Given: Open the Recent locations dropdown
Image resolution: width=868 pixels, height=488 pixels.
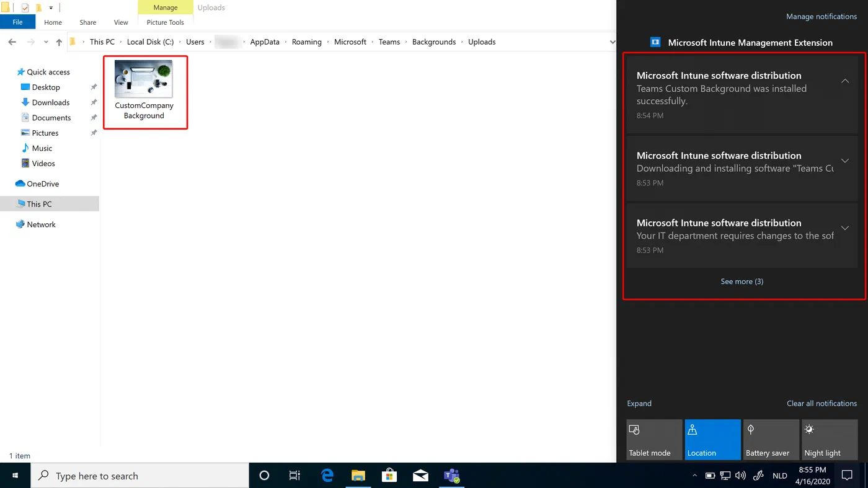Looking at the screenshot, I should pyautogui.click(x=46, y=42).
